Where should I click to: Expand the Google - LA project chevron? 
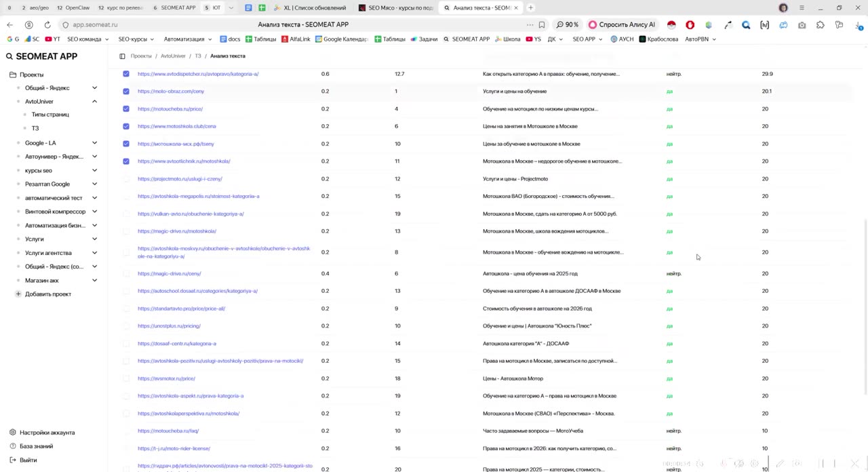click(x=94, y=143)
